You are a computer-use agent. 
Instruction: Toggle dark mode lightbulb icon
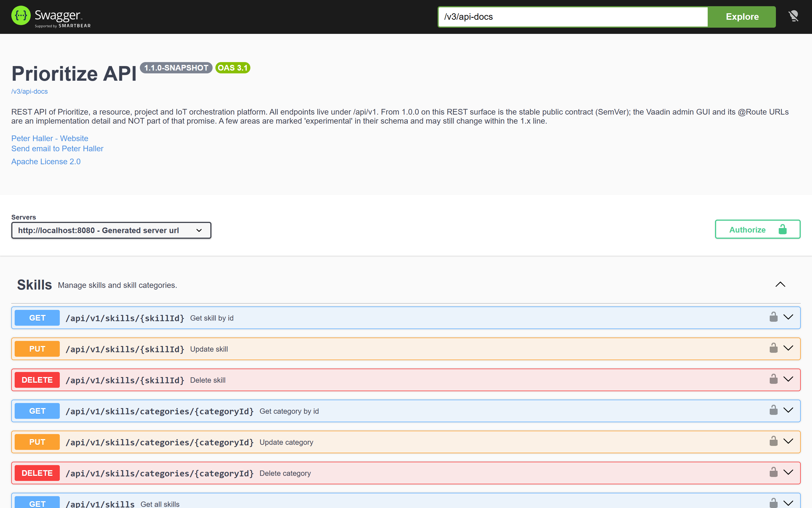(794, 16)
